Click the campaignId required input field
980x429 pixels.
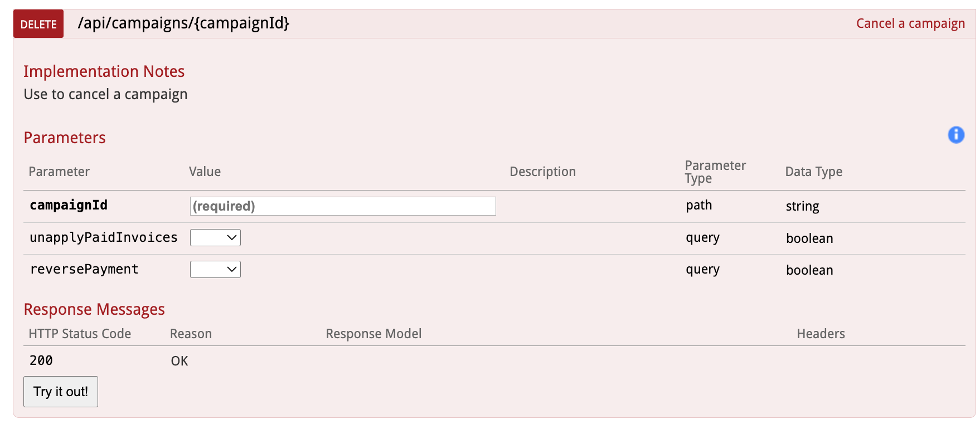point(342,206)
